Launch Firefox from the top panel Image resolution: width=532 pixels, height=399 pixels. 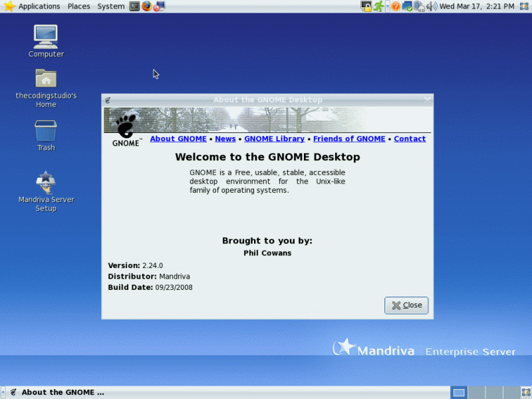coord(147,6)
